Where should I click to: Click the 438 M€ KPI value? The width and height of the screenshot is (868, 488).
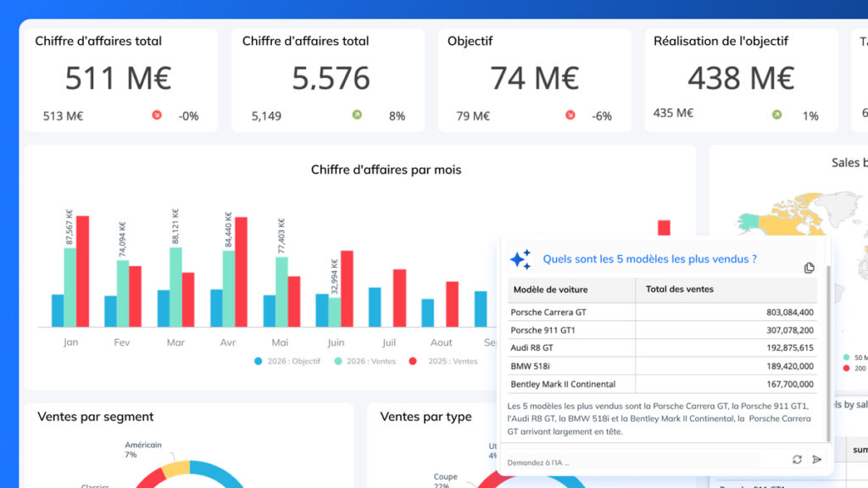coord(741,78)
